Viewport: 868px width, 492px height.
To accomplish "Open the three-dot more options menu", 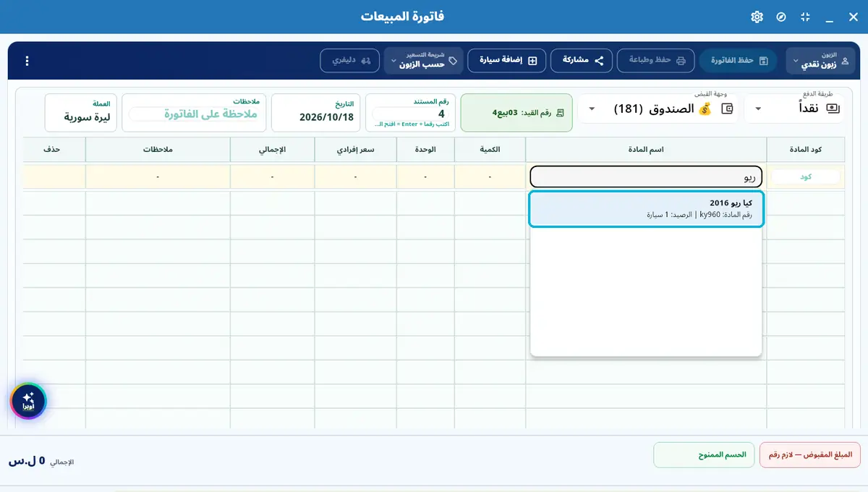I will (x=27, y=61).
